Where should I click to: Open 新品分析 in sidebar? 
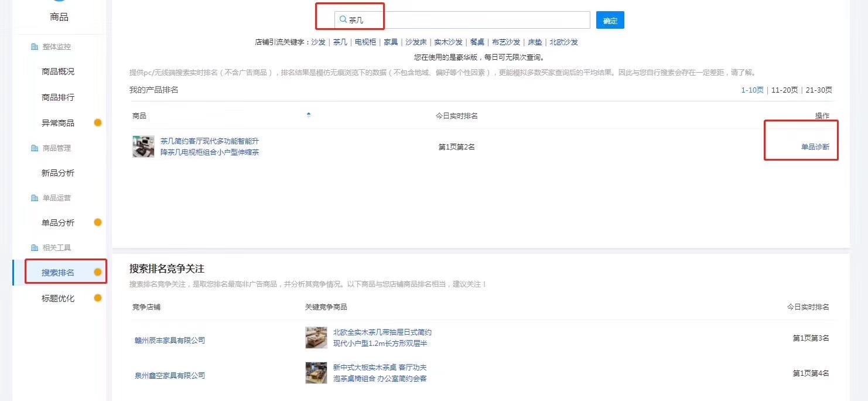58,173
